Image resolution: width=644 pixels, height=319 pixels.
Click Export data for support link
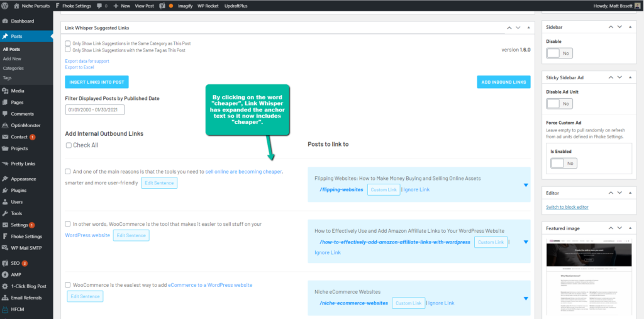(87, 61)
